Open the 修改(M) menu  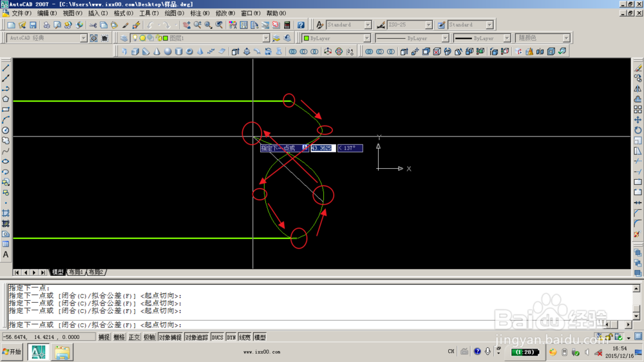(x=225, y=14)
